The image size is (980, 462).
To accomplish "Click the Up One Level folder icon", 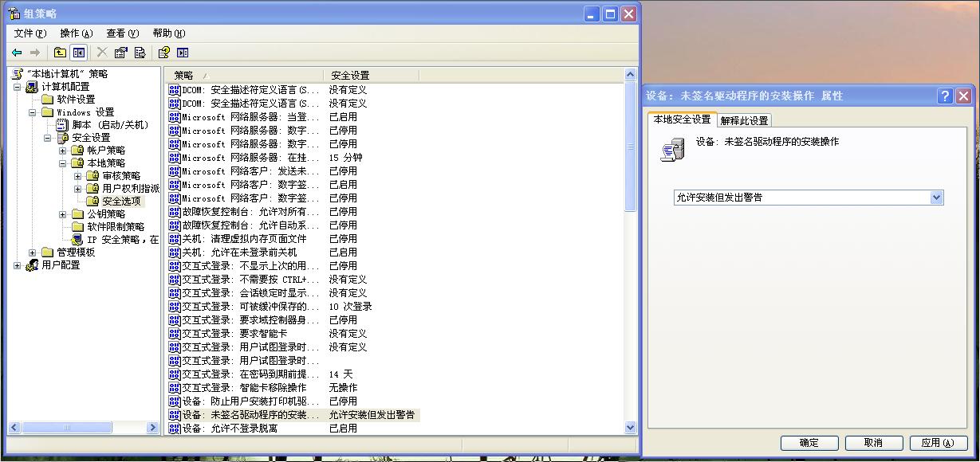I will point(60,53).
